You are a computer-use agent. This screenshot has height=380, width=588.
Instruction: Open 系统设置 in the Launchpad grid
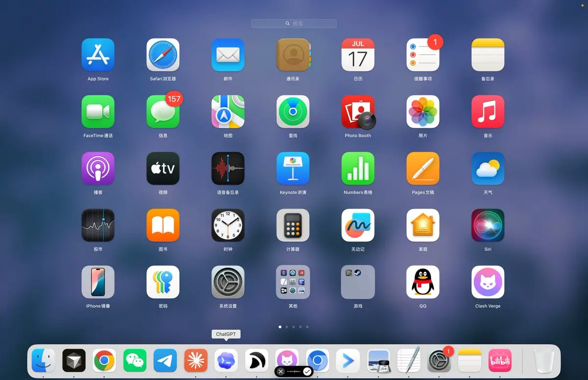tap(228, 282)
